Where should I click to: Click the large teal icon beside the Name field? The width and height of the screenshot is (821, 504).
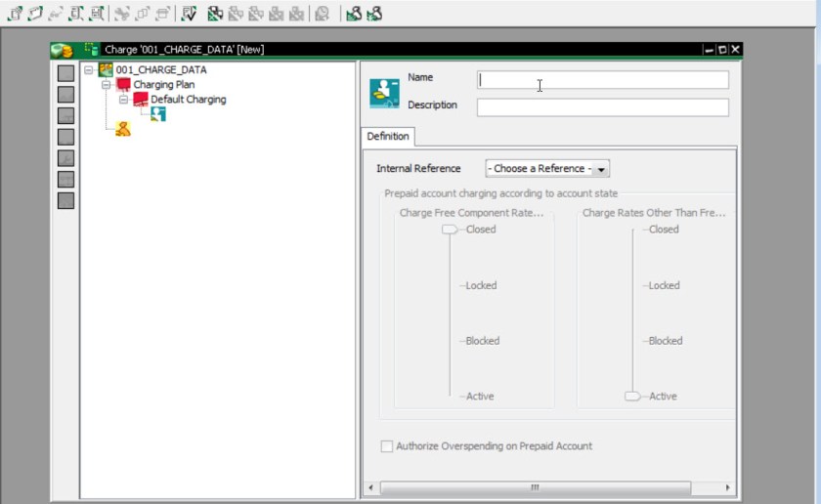coord(384,91)
